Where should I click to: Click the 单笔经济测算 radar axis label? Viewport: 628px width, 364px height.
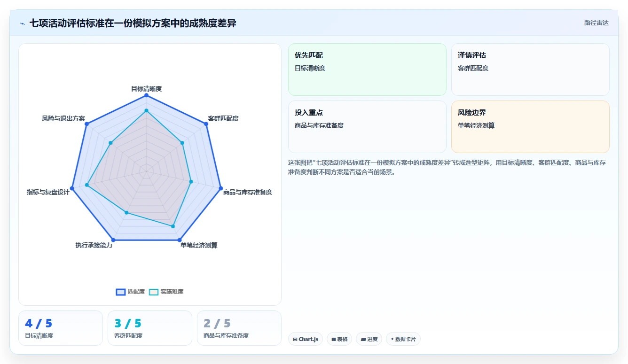199,245
